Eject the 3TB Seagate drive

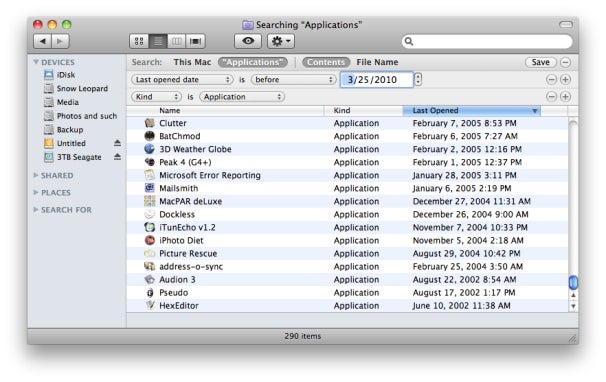coord(117,157)
